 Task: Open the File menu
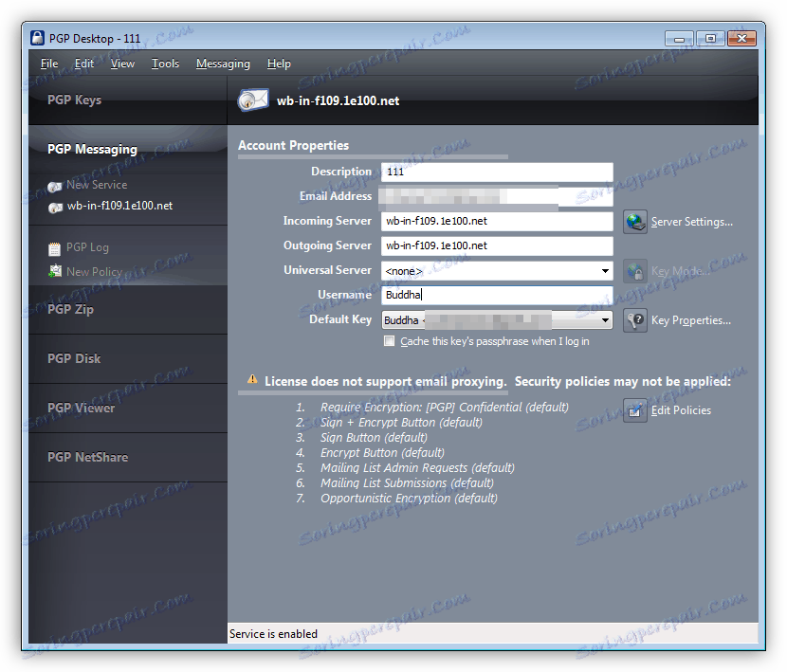pyautogui.click(x=49, y=64)
